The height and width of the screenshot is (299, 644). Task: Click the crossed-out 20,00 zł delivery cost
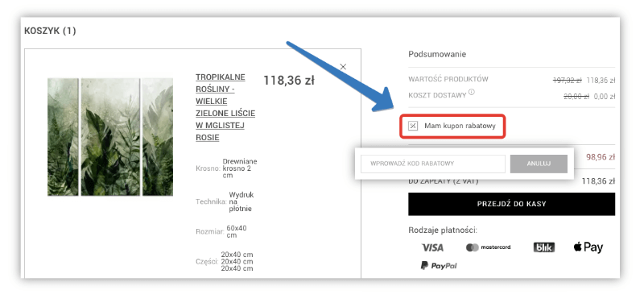tap(576, 97)
